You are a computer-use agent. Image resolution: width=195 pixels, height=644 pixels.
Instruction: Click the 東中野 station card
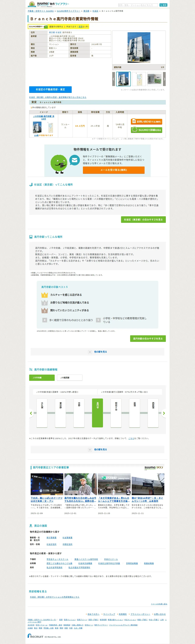(x=60, y=413)
